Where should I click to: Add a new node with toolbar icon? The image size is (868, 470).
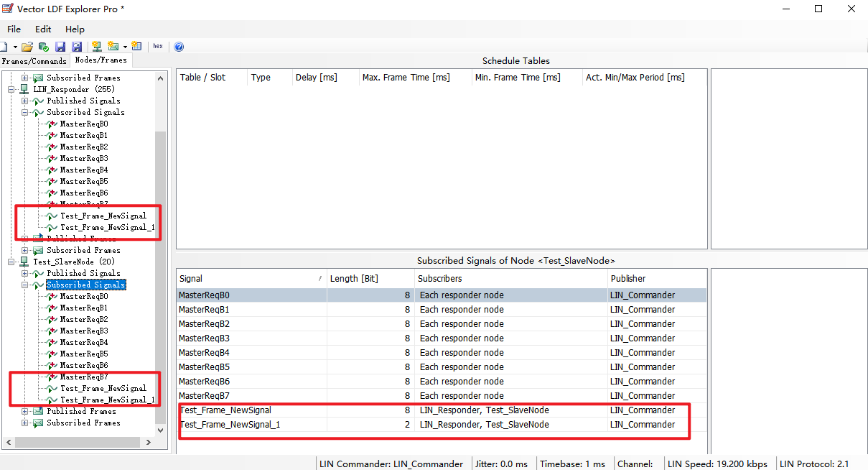click(x=96, y=47)
